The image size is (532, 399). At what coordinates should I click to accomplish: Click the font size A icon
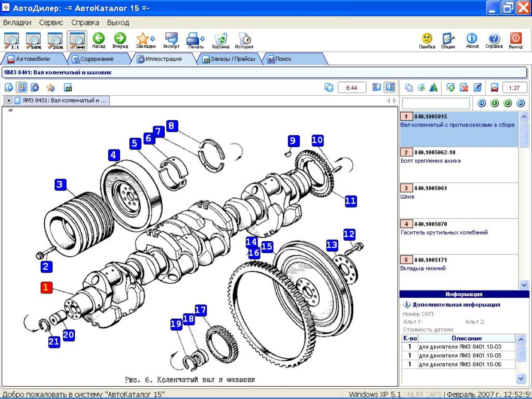point(434,87)
